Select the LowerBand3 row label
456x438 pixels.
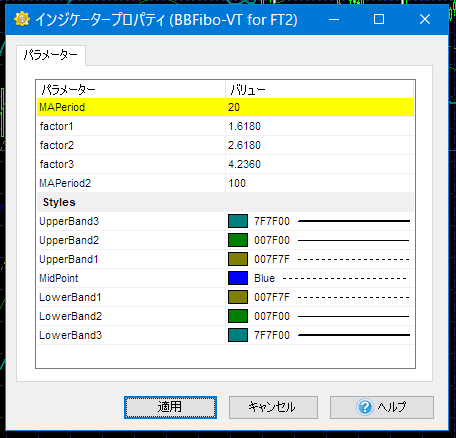[70, 335]
